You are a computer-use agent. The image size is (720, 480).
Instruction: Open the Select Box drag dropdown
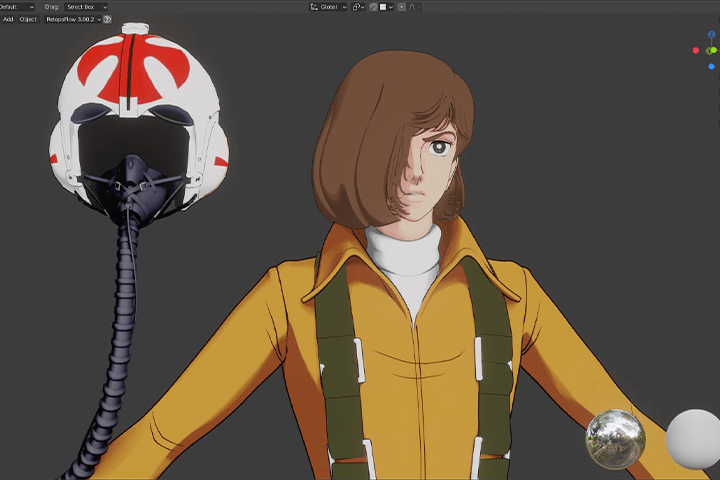point(86,7)
